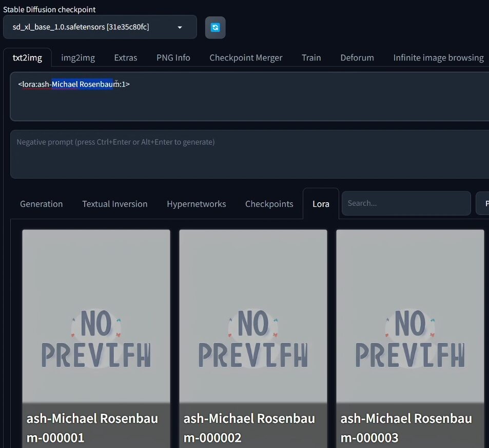Open the Deforum tab

357,57
